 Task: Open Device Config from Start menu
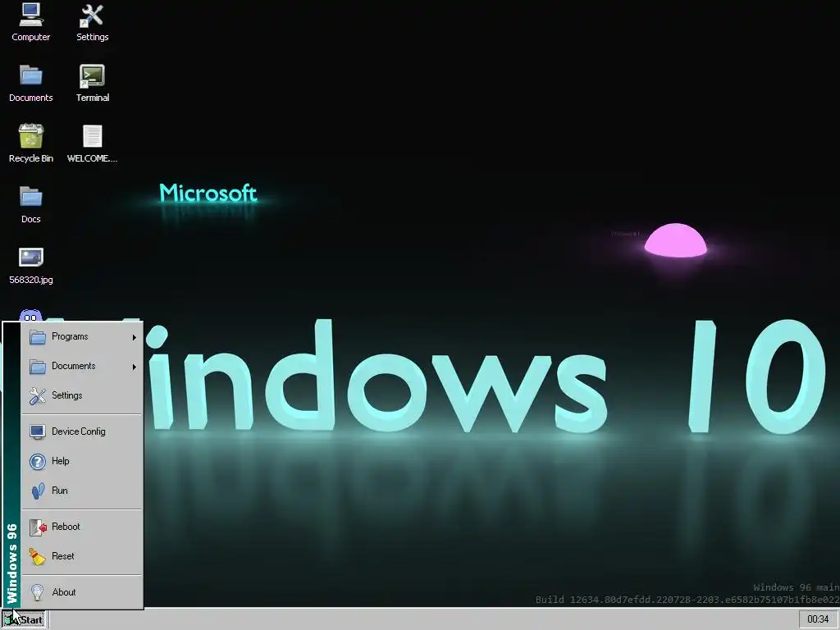coord(82,431)
